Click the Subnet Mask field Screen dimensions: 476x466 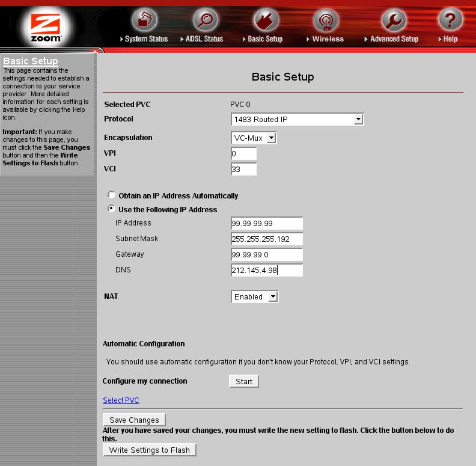(x=267, y=239)
